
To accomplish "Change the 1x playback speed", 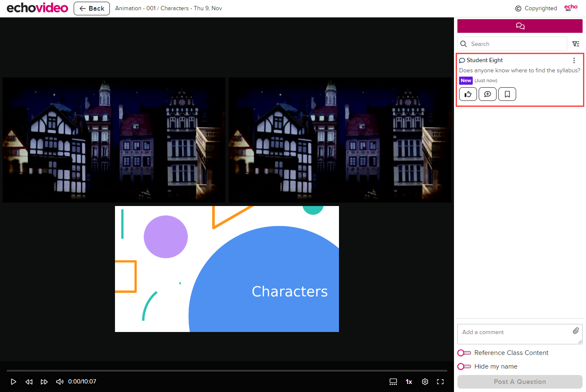I will pos(409,382).
